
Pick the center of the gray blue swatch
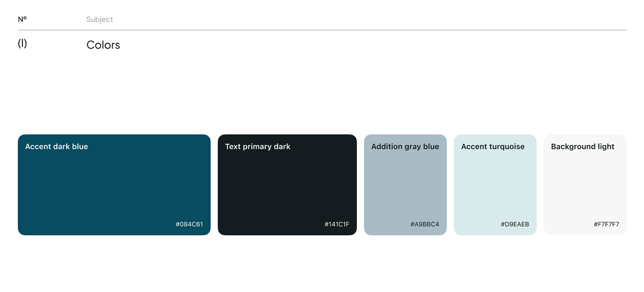click(405, 185)
